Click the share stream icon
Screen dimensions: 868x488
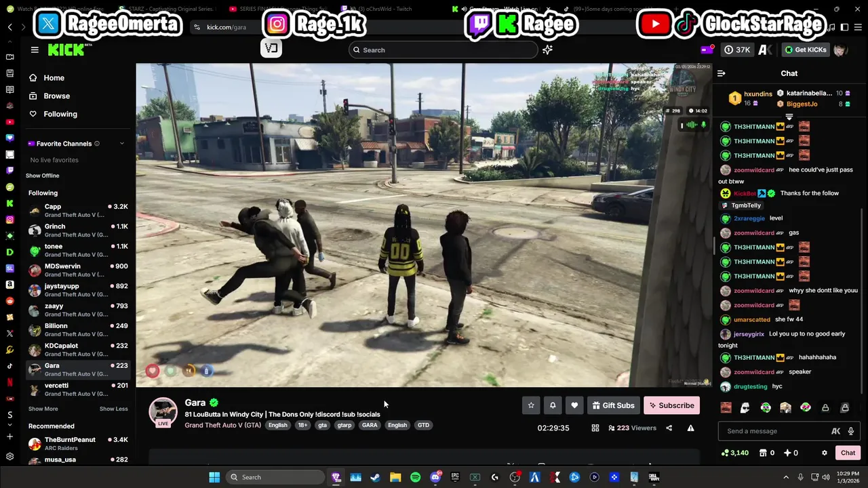(669, 428)
